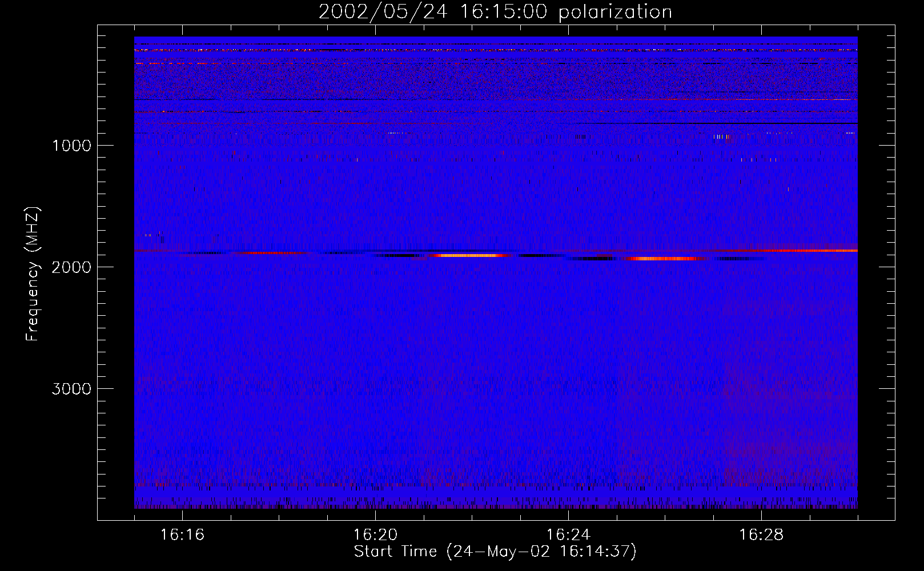The image size is (924, 571).
Task: Click the 'Start Time (24-May-02 16:14:37)' label
Action: pos(495,552)
